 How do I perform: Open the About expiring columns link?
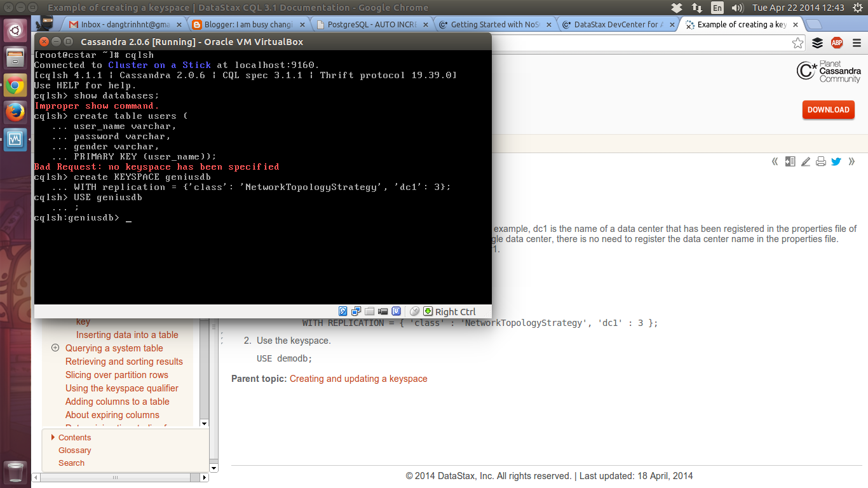[x=112, y=415]
